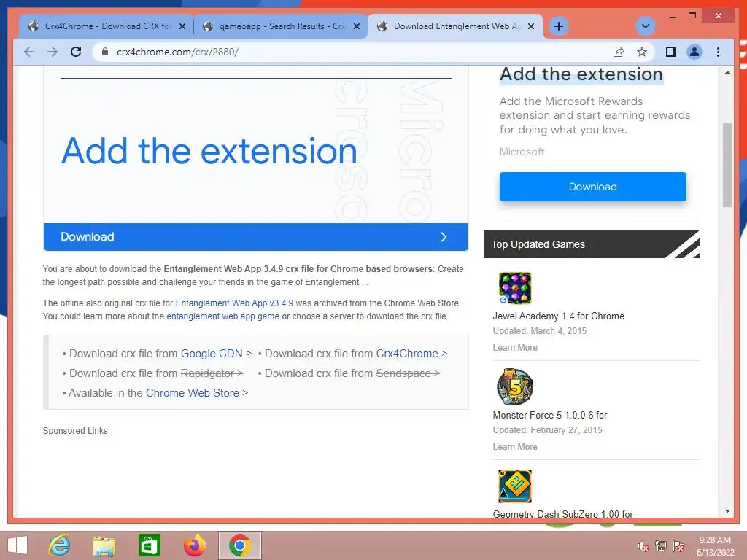Close the gameoapp Search Results tab

pos(356,27)
